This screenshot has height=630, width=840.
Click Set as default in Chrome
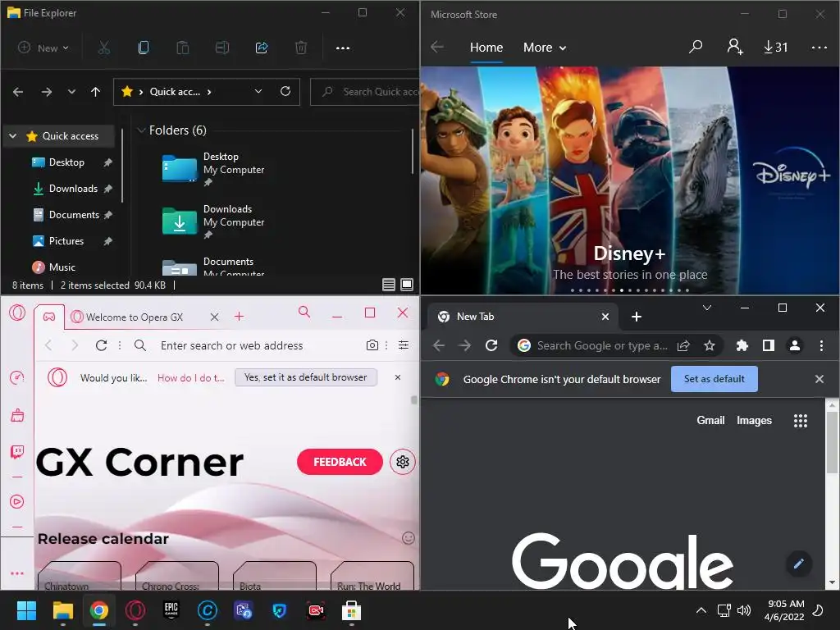tap(714, 379)
